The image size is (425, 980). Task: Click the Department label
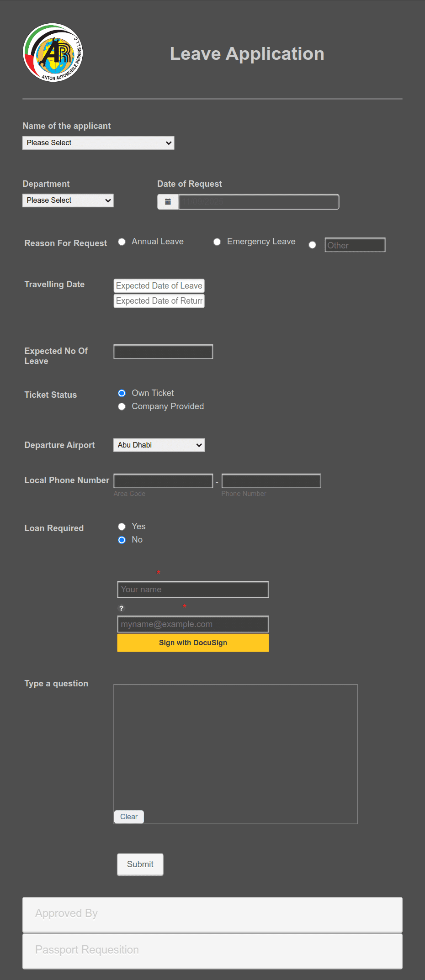pyautogui.click(x=46, y=184)
